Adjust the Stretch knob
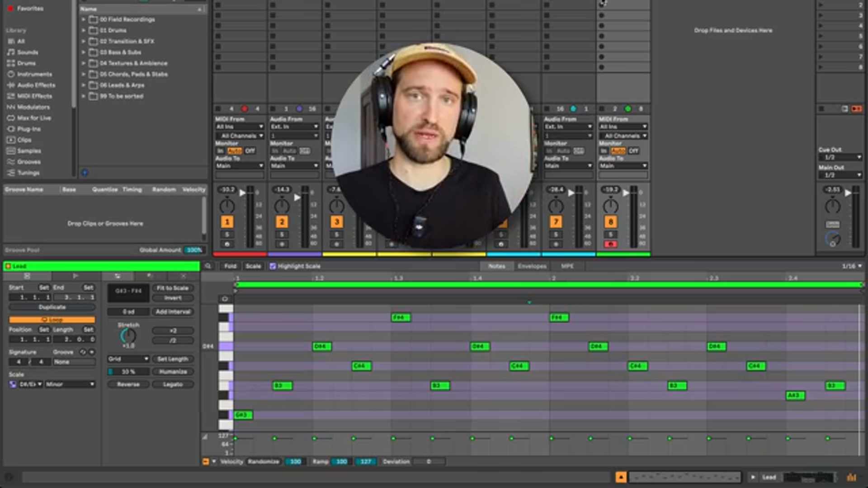 pyautogui.click(x=128, y=336)
